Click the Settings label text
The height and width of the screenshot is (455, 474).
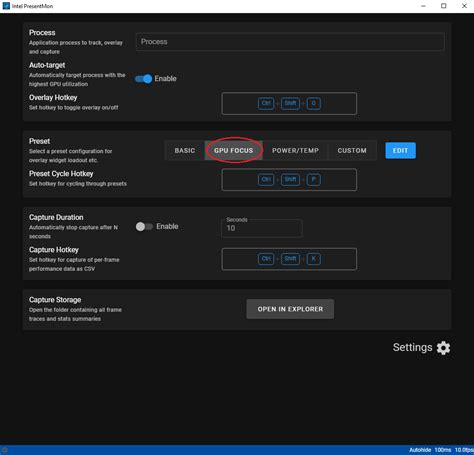pyautogui.click(x=412, y=347)
